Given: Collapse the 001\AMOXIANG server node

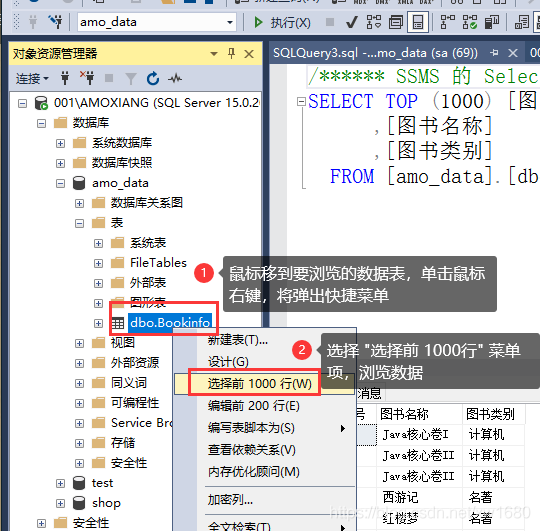Looking at the screenshot, I should tap(23, 103).
